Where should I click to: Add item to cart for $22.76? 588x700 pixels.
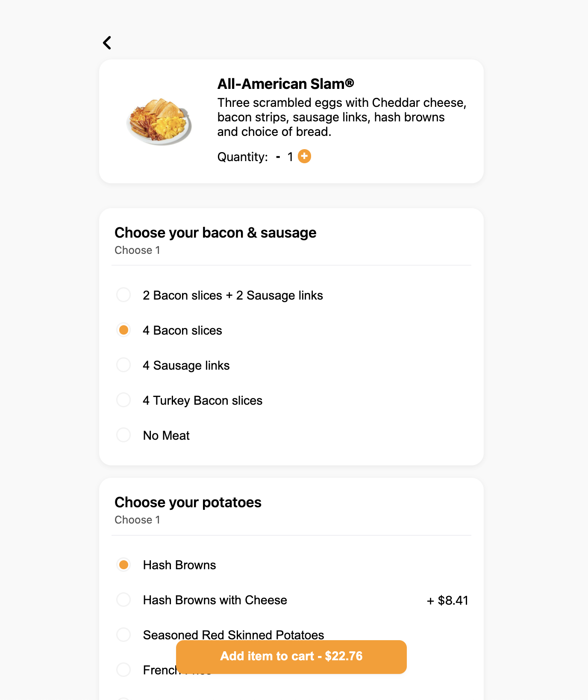(x=291, y=657)
